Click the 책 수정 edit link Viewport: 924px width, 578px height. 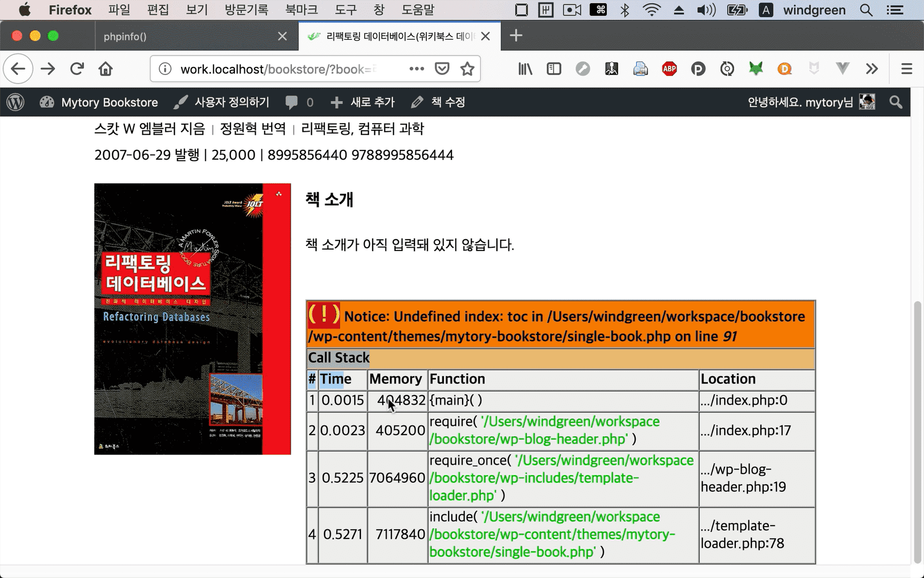(438, 102)
